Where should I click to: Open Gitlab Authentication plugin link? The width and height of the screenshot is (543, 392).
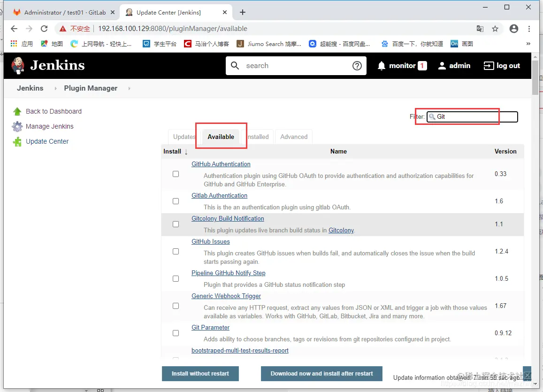click(219, 196)
